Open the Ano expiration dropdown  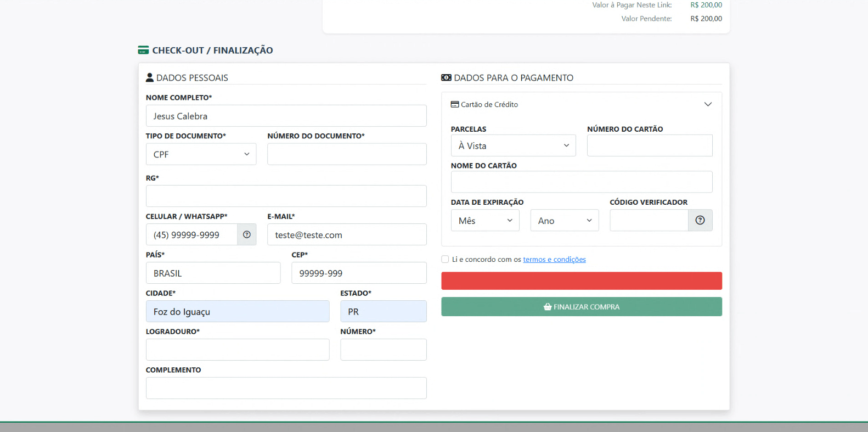point(565,220)
